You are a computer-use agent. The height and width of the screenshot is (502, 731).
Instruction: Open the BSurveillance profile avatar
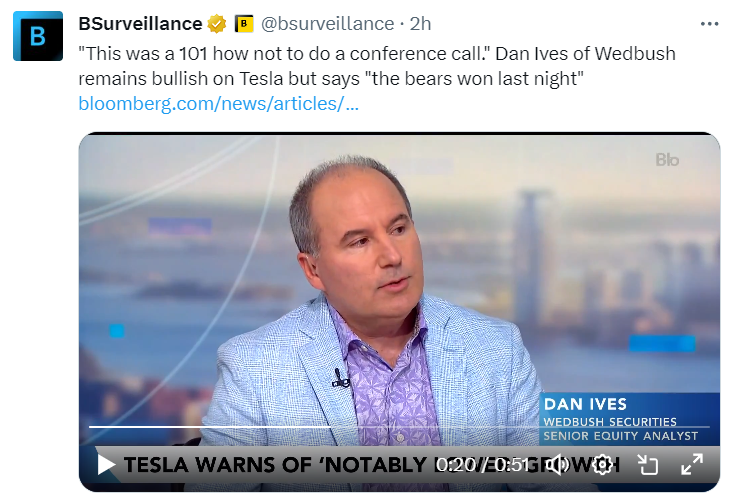[37, 37]
